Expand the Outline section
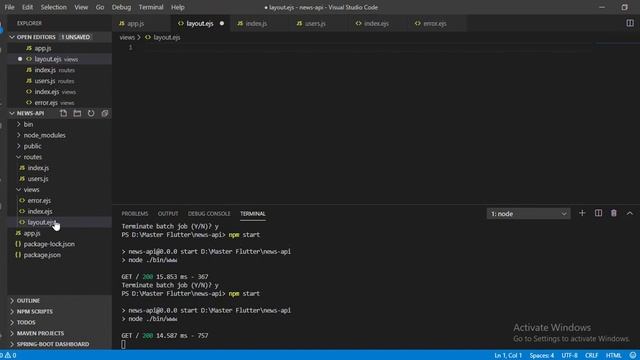The width and height of the screenshot is (640, 360). (x=60, y=300)
